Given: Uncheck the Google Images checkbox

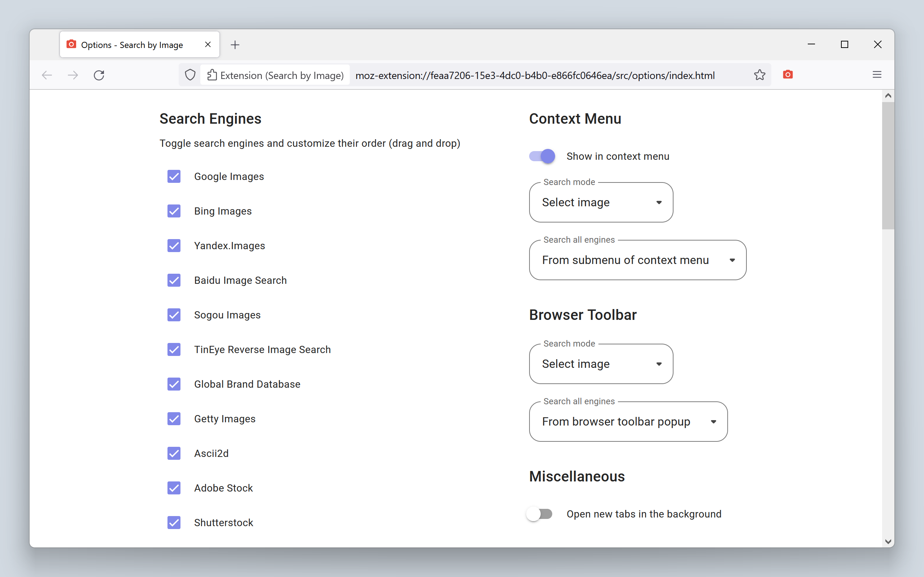Looking at the screenshot, I should (x=174, y=176).
